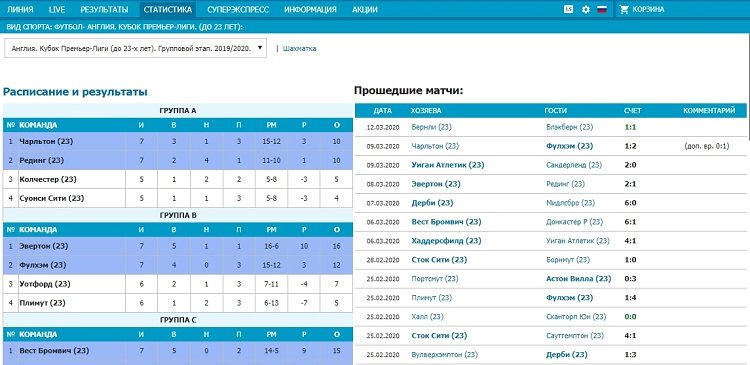
Task: Open the Корзина shopping cart
Action: click(642, 9)
